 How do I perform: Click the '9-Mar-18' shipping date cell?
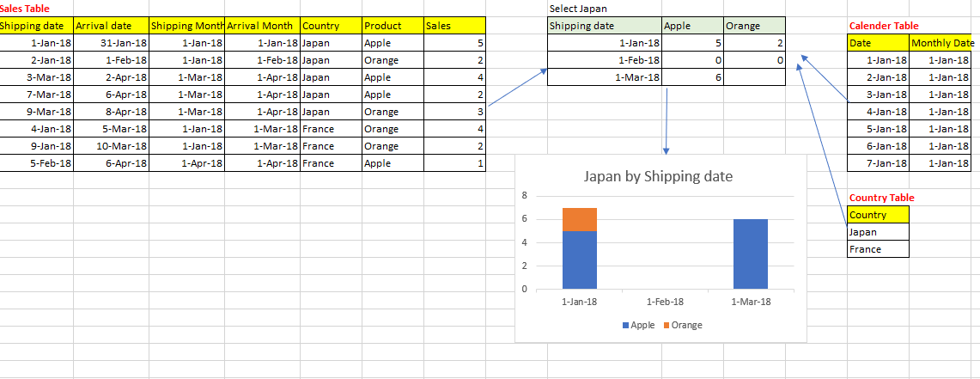[36, 112]
